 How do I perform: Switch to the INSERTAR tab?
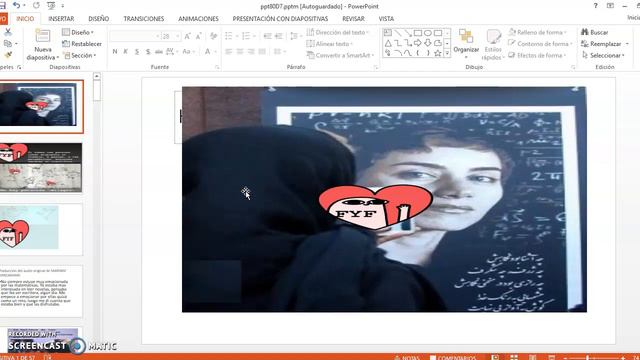61,19
